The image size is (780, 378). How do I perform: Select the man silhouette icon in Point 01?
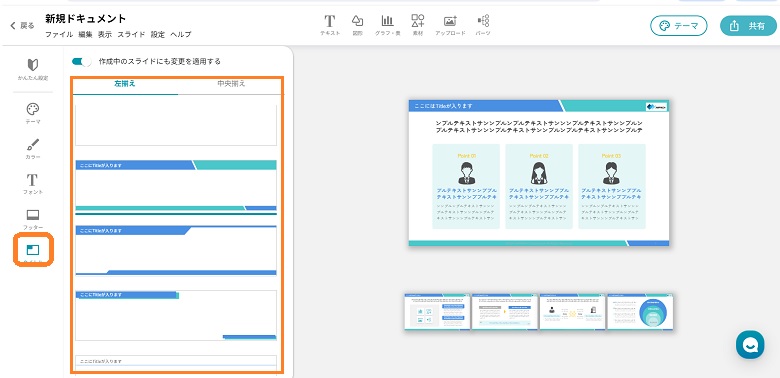(467, 174)
